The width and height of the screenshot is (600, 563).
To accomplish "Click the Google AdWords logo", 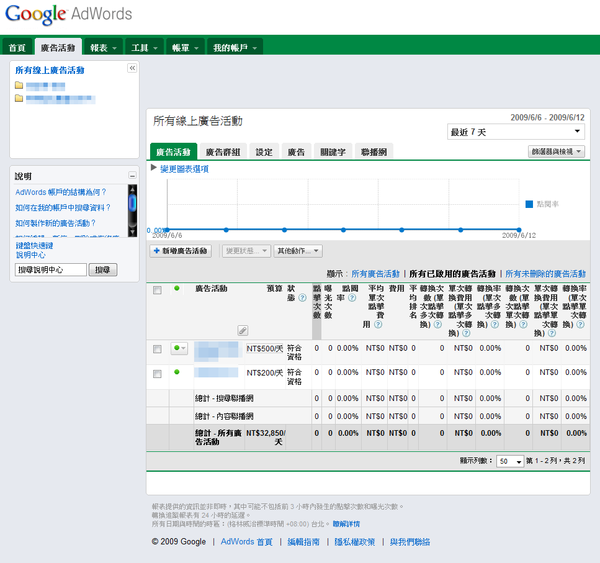I will point(68,15).
